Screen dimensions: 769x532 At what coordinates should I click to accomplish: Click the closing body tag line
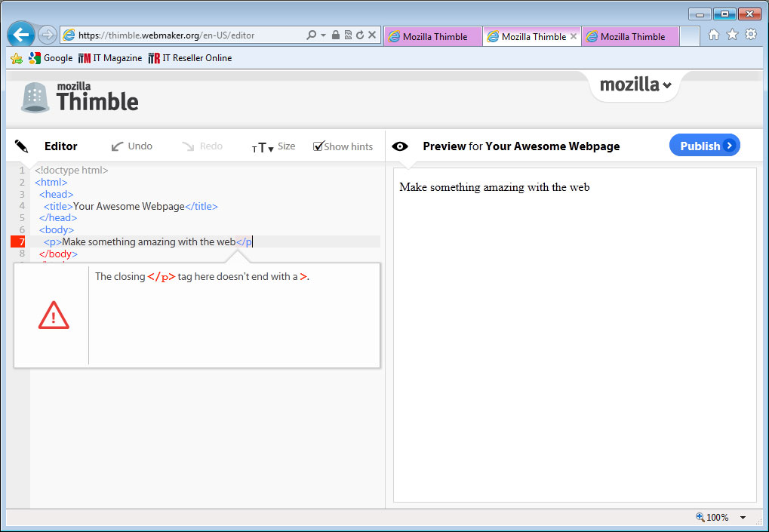coord(58,254)
